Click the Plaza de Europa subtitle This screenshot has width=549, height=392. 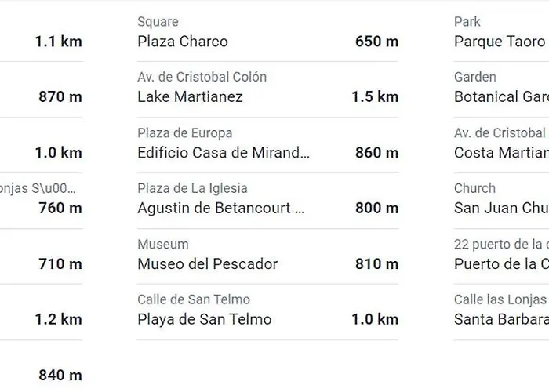pos(185,133)
